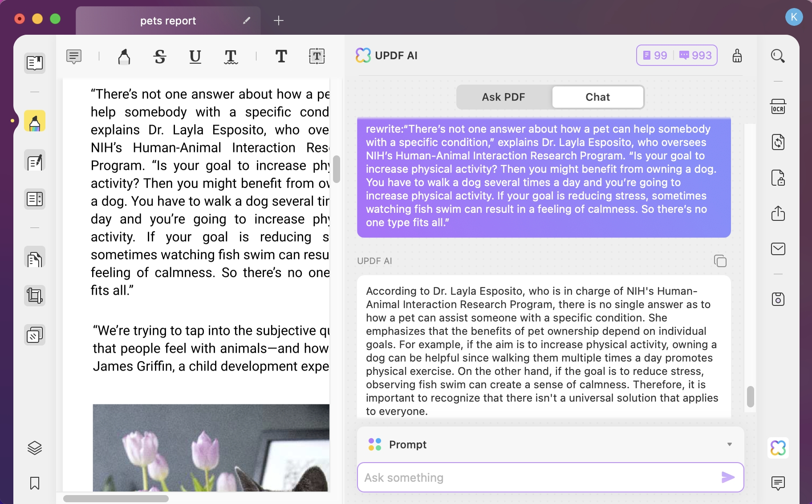The width and height of the screenshot is (812, 504).
Task: Select the Text Box tool
Action: (317, 57)
